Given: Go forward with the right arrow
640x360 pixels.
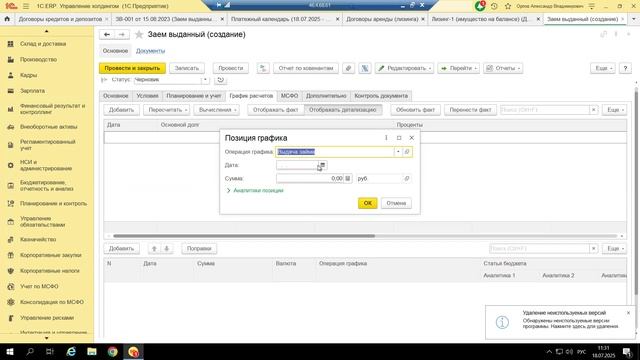Looking at the screenshot, I should click(x=122, y=35).
